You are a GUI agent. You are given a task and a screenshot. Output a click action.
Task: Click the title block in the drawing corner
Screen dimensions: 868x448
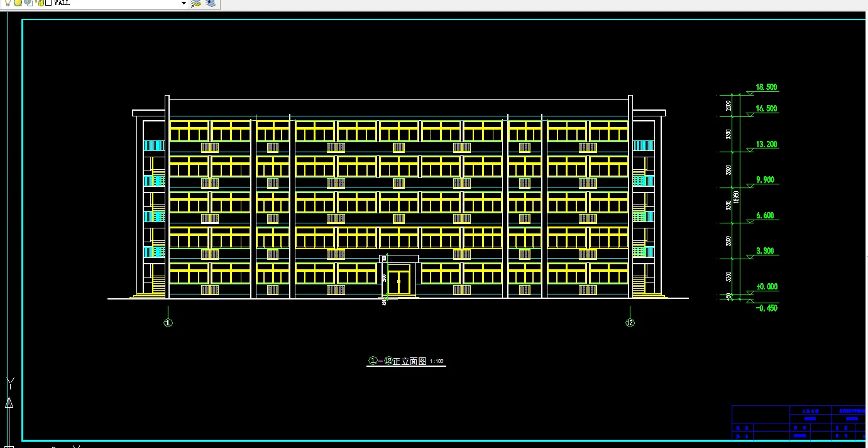799,423
